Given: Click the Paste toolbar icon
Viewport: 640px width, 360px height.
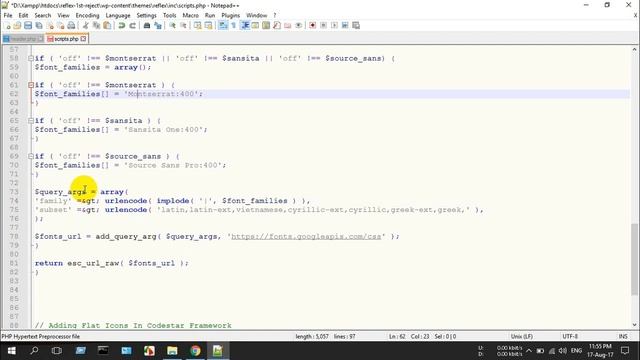Looking at the screenshot, I should 107,25.
